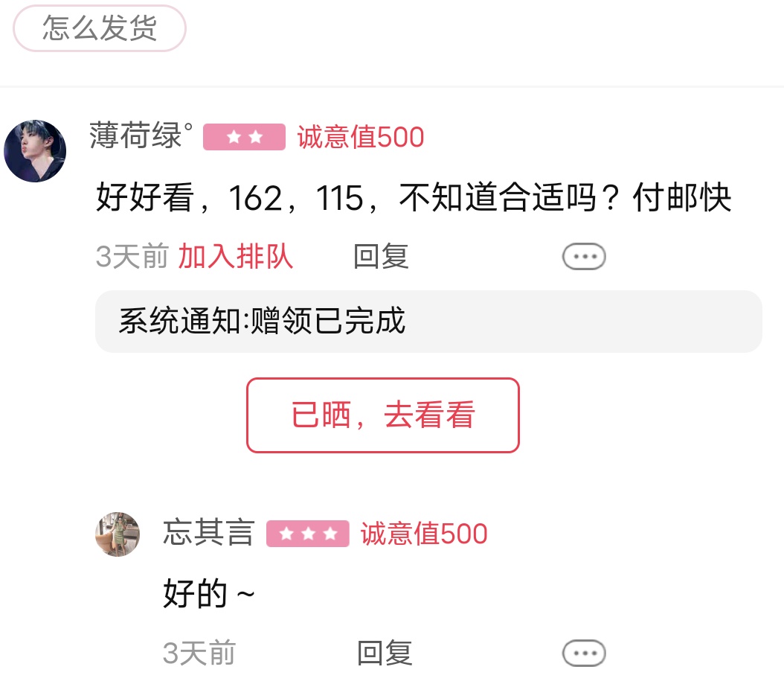Tap the 3天前 timestamp under 忘其言
The image size is (784, 690).
(199, 653)
